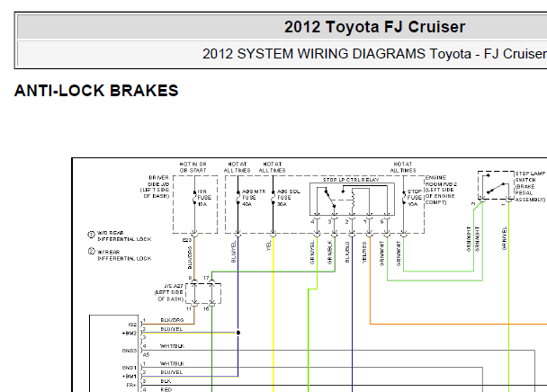Select 'J/C A27 (LEFT SIDE OF DASH)' label
The width and height of the screenshot is (547, 392).
coord(169,292)
